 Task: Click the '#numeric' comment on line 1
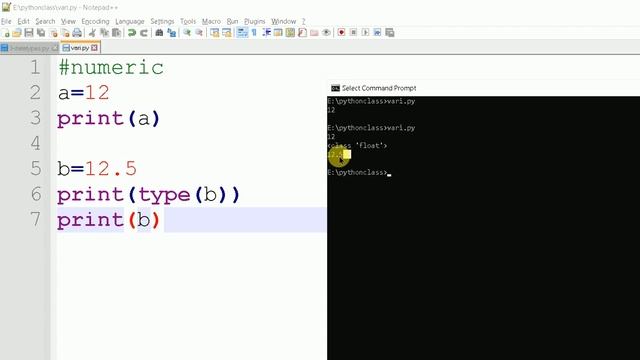point(111,67)
